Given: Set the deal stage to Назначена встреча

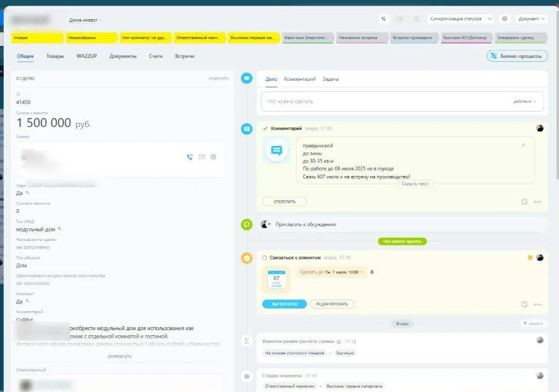Looking at the screenshot, I should [361, 38].
